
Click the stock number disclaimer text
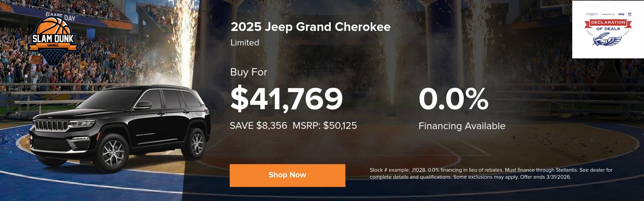491,174
